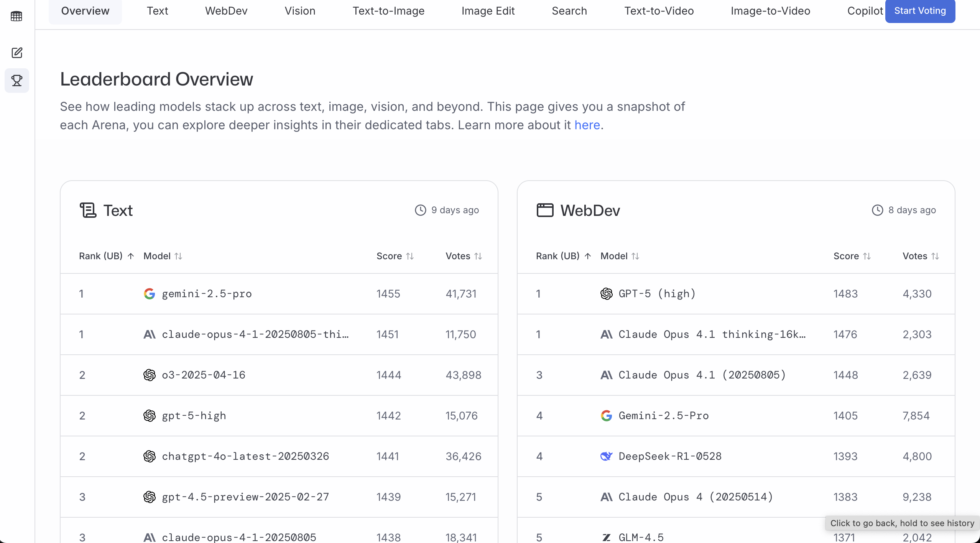Follow the "here" learn more link
The height and width of the screenshot is (543, 980).
(x=587, y=125)
